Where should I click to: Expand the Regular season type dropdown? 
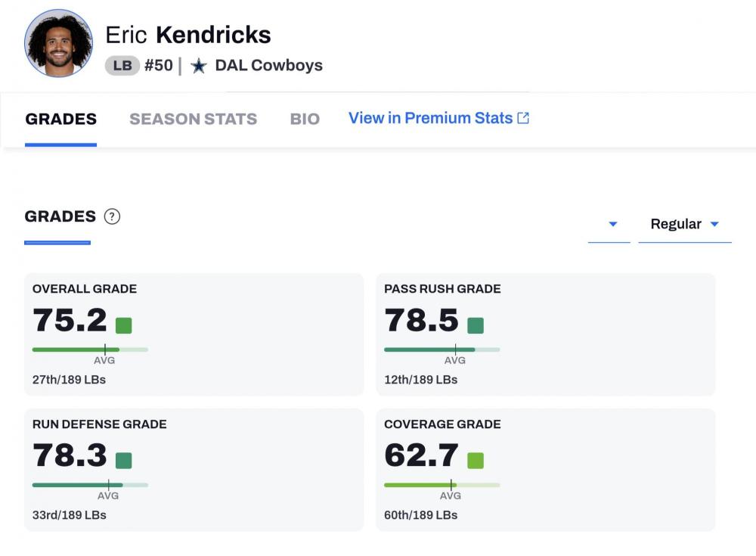tap(685, 225)
